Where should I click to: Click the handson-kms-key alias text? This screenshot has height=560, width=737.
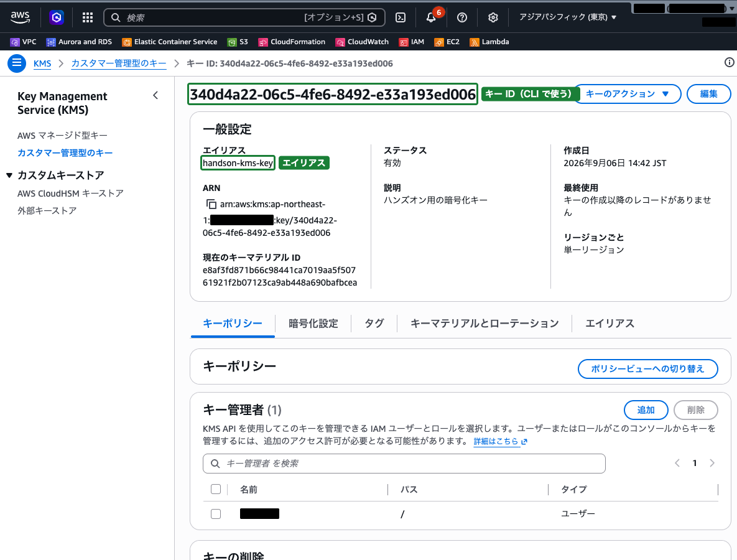coord(238,163)
